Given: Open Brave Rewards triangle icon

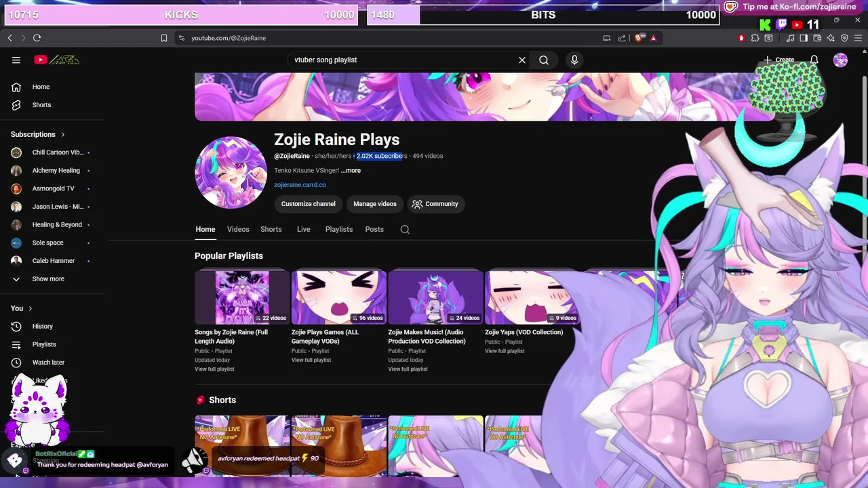Looking at the screenshot, I should (653, 38).
